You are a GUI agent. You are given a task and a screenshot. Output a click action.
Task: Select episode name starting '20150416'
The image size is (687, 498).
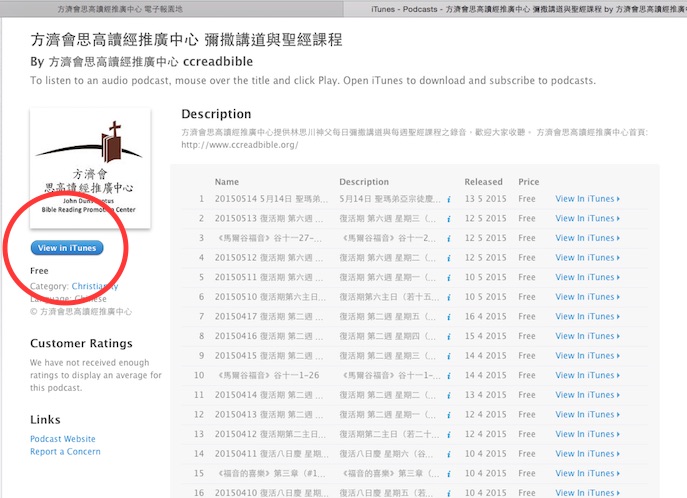pos(269,336)
